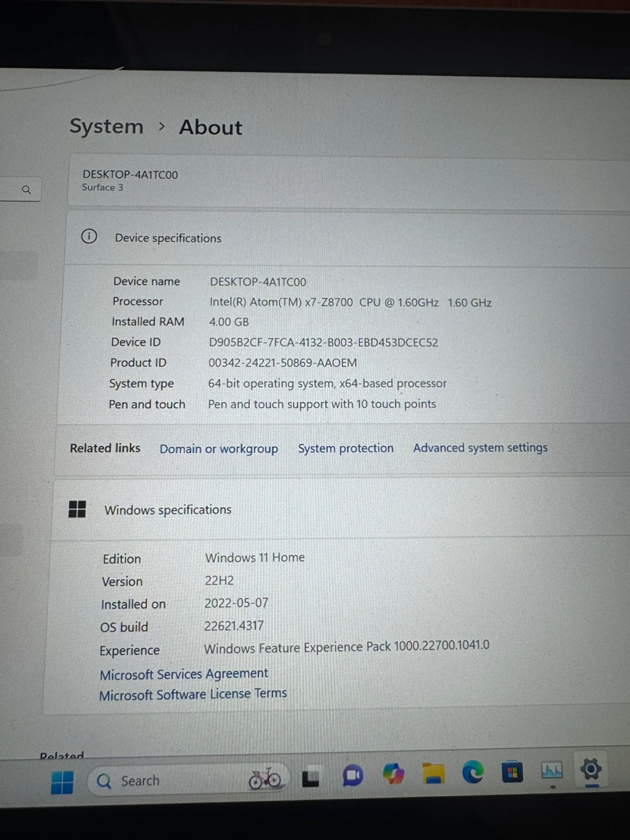Screen dimensions: 630x840
Task: Open the Task Manager taskbar icon
Action: [x=551, y=771]
